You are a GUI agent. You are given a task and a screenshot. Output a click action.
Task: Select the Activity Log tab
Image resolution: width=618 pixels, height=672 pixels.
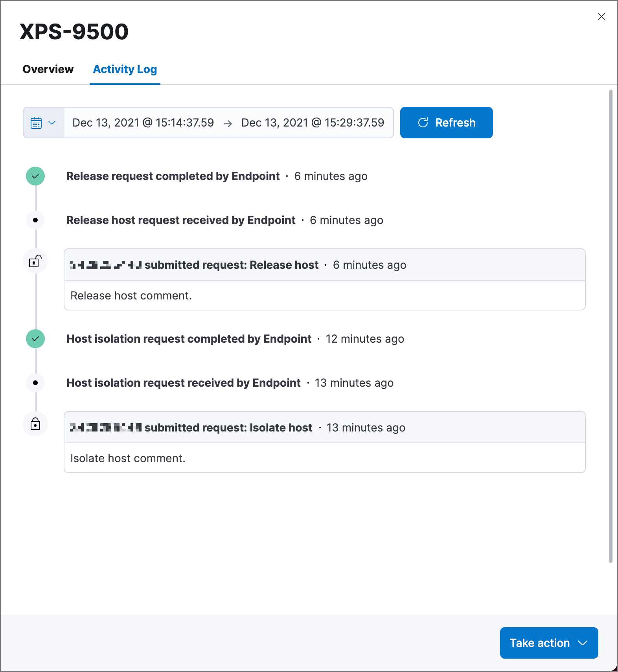click(x=125, y=69)
